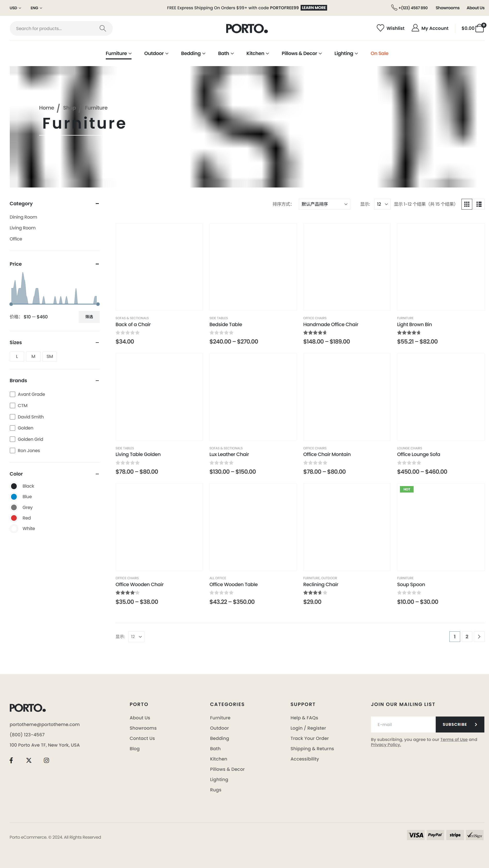Open the Instagram social icon

point(47,760)
